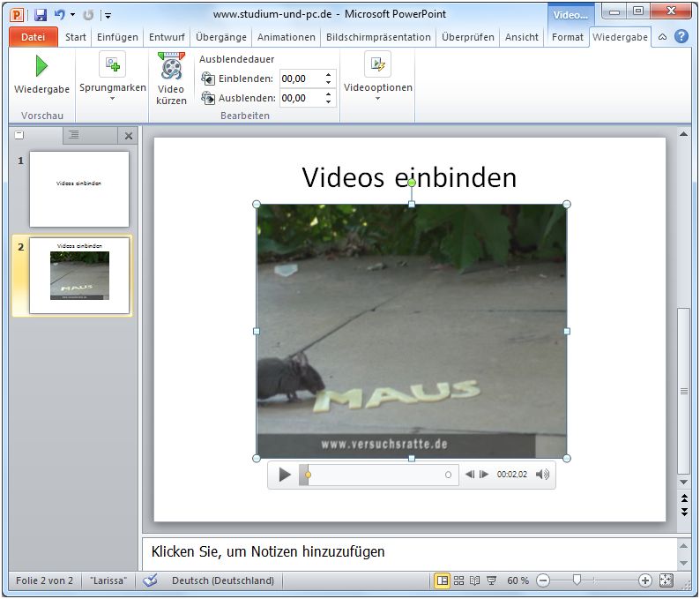The image size is (700, 599).
Task: Open the Start ribbon tab
Action: pos(76,37)
